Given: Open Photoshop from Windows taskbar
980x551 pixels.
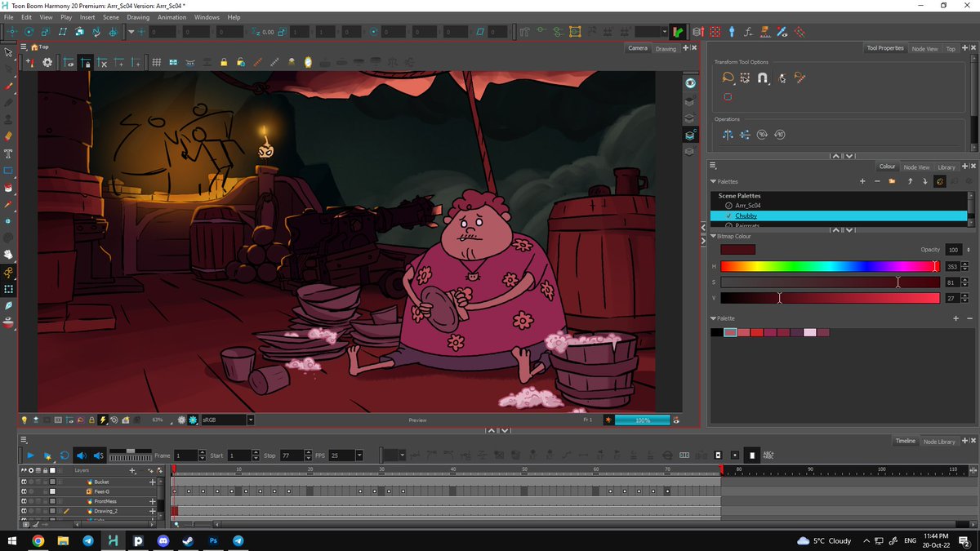Looking at the screenshot, I should click(x=213, y=540).
